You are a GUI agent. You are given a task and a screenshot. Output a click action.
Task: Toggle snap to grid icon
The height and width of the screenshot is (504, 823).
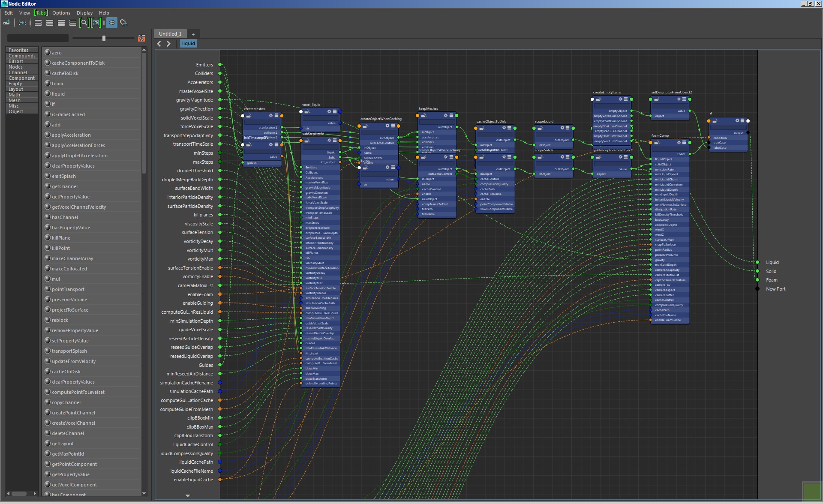tap(123, 22)
